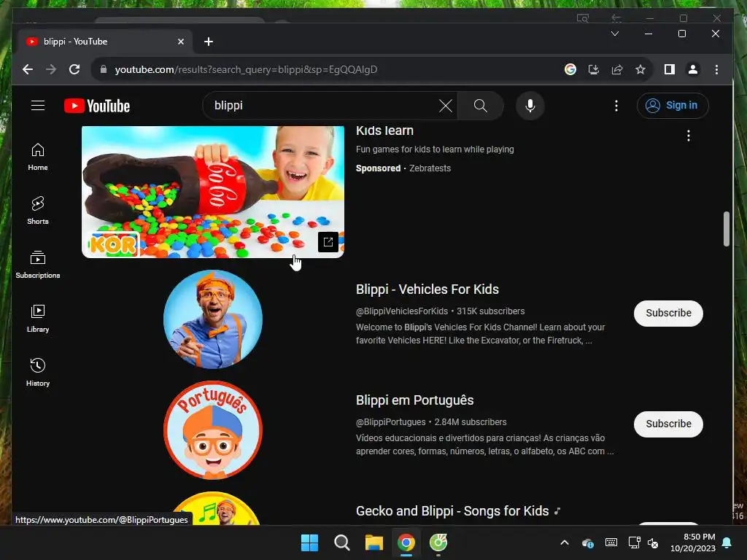Click the Português channel avatar
This screenshot has height=560, width=747.
tap(212, 430)
